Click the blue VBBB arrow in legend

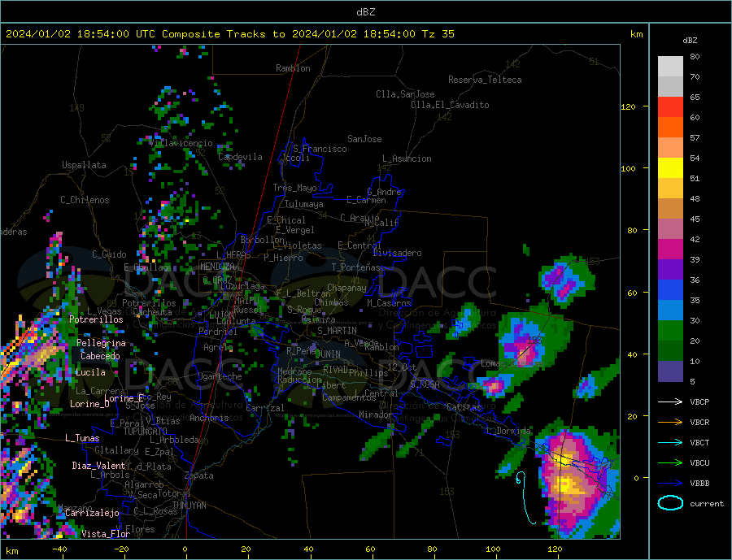point(670,483)
